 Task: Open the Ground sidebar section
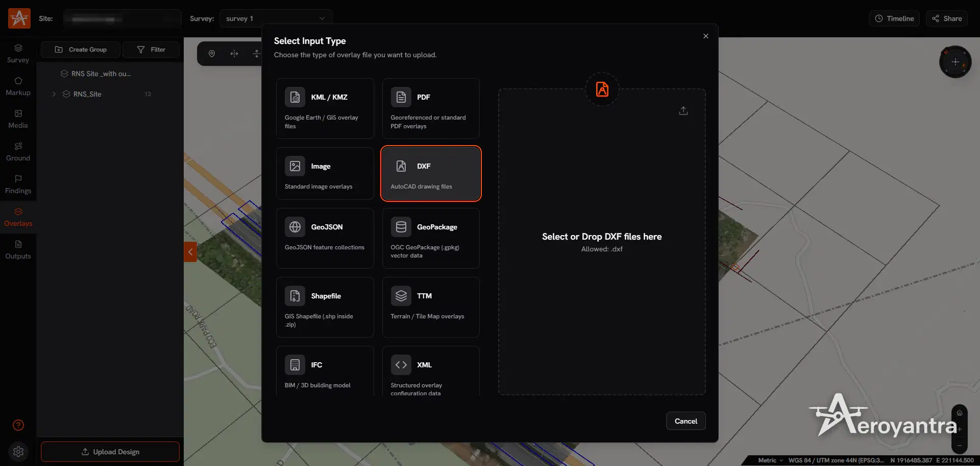[x=18, y=152]
